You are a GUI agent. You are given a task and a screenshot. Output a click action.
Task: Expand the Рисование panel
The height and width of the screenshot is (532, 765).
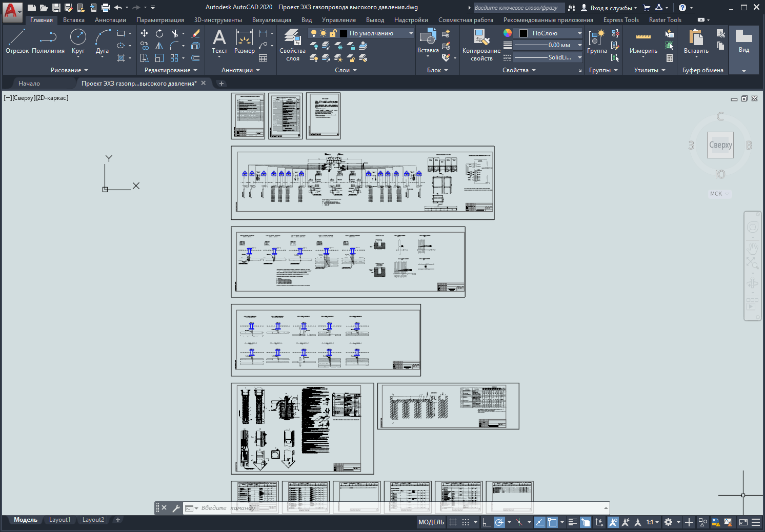[x=69, y=70]
